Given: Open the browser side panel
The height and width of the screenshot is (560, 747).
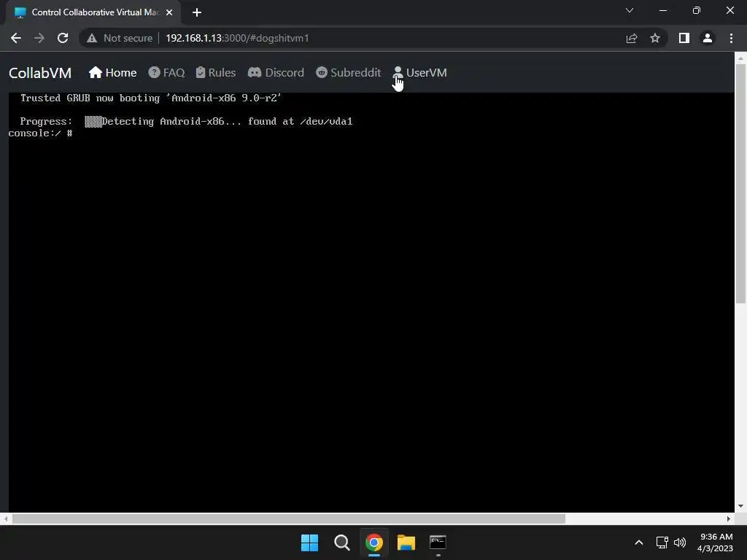Looking at the screenshot, I should [684, 38].
